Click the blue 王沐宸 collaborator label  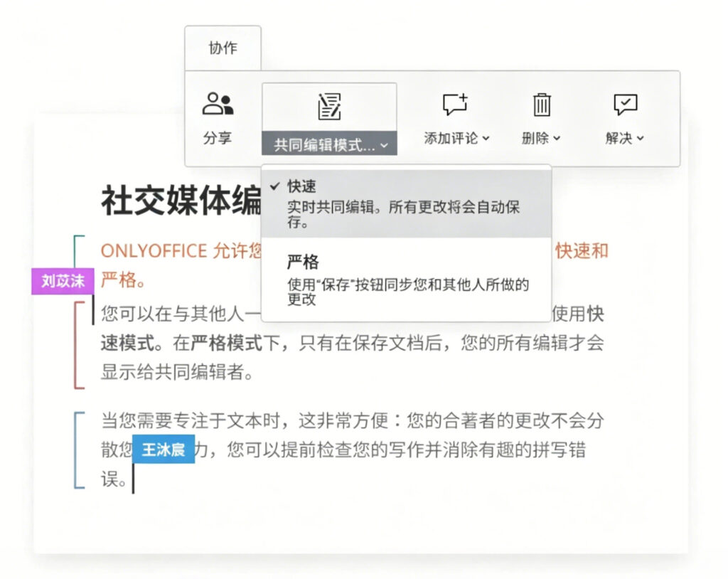point(164,449)
